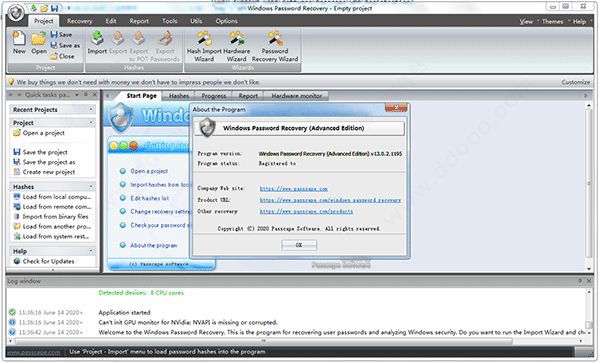Click Import from binary files
This screenshot has width=600, height=363.
click(x=51, y=216)
